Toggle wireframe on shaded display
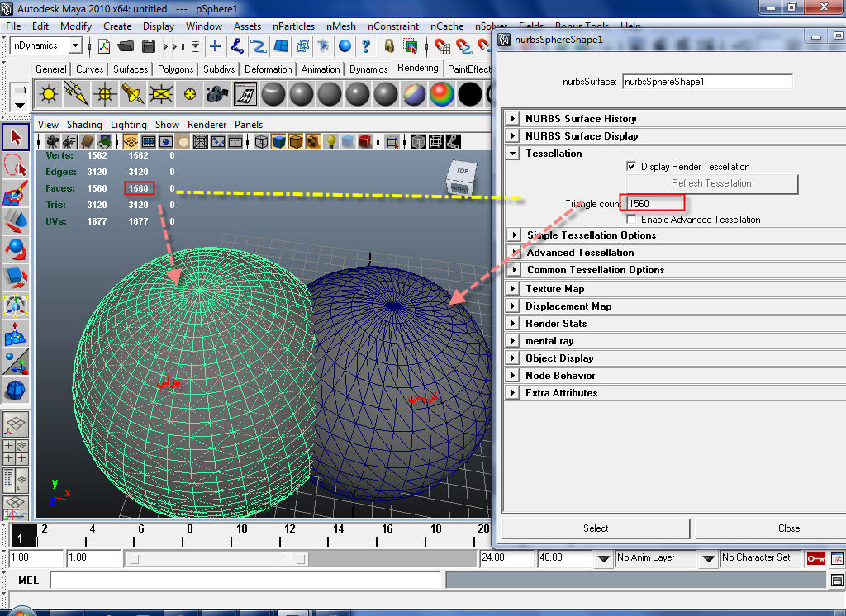Image resolution: width=846 pixels, height=616 pixels. coord(296,142)
